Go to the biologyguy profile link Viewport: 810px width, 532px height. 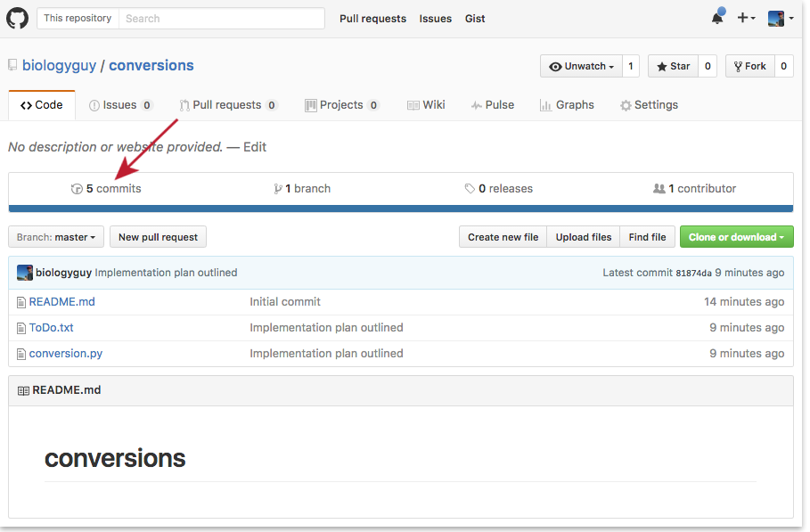point(59,66)
